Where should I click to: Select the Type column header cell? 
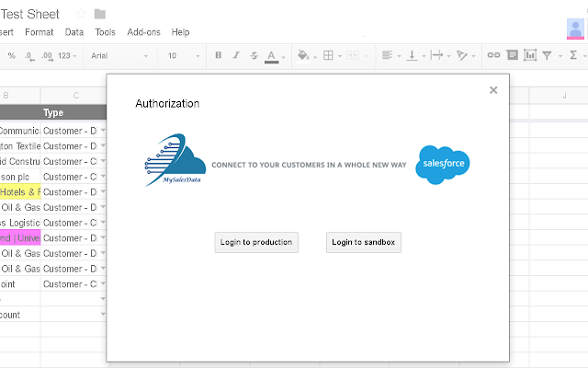pyautogui.click(x=54, y=112)
